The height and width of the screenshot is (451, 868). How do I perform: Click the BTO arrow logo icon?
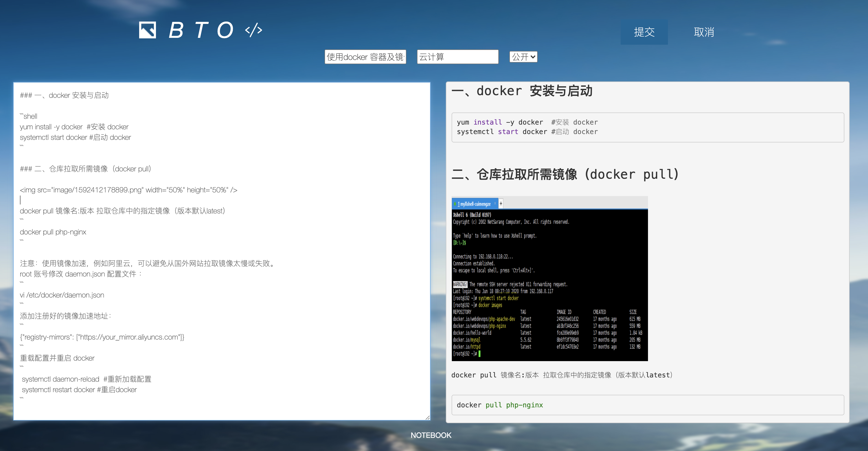(147, 30)
